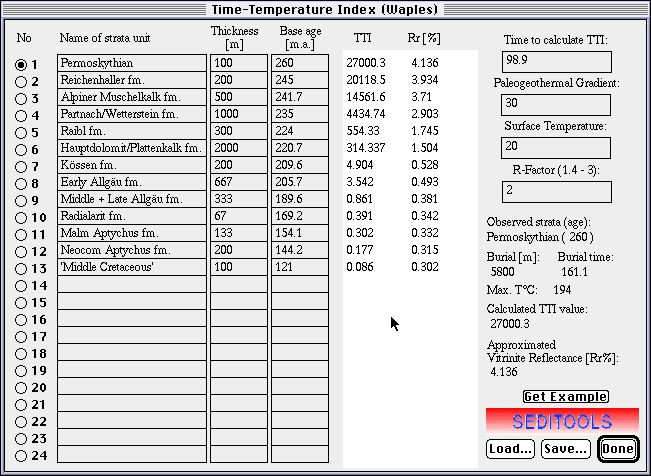
Task: Click the Done button
Action: tap(617, 449)
